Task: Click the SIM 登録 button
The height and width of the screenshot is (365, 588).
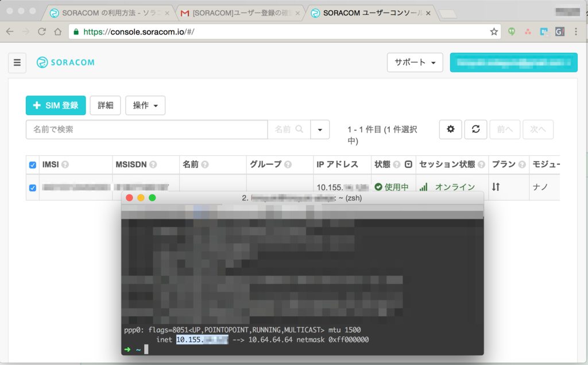Action: click(56, 105)
